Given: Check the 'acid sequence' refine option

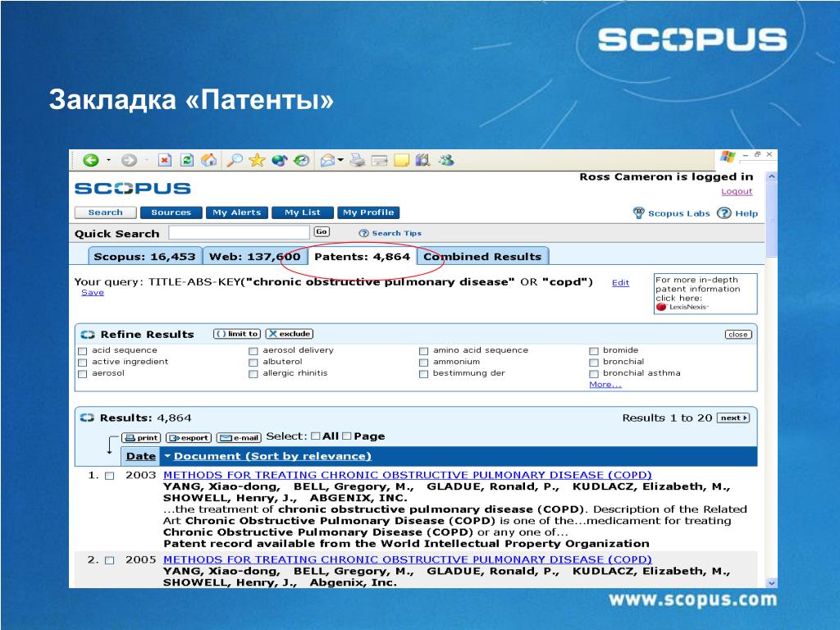Looking at the screenshot, I should coord(83,351).
